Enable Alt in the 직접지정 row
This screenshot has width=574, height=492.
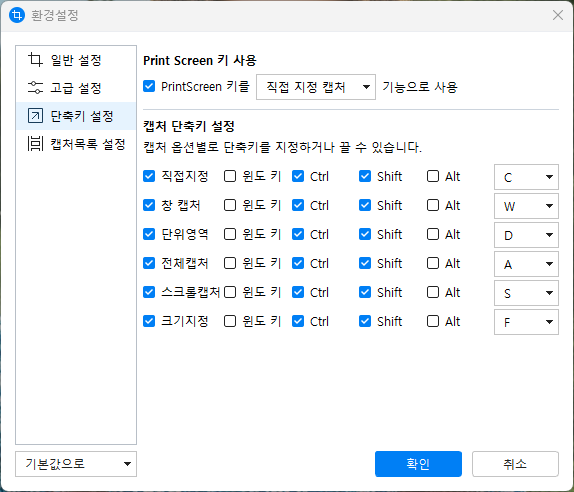(x=433, y=176)
